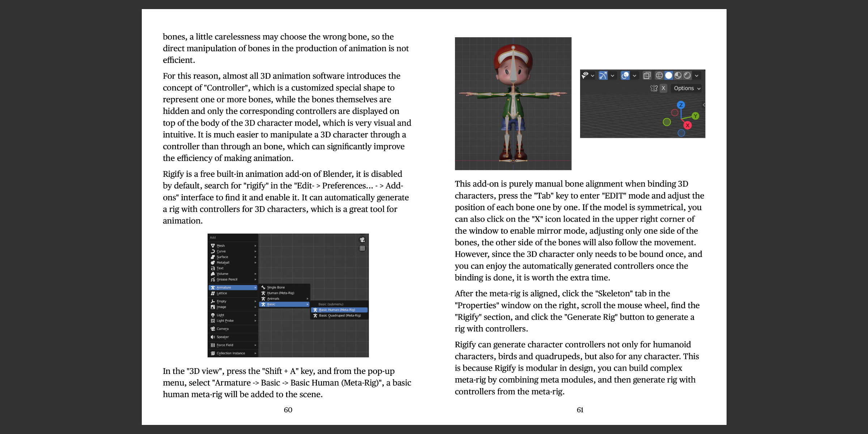The height and width of the screenshot is (434, 868).
Task: Click the camera view icon
Action: [362, 240]
